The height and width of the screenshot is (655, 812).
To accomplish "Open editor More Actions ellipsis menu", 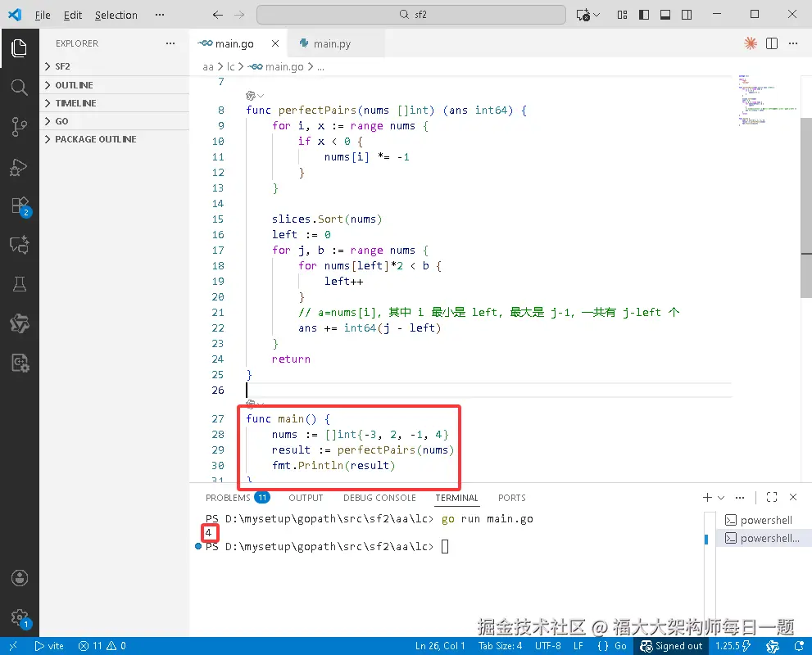I will click(793, 43).
